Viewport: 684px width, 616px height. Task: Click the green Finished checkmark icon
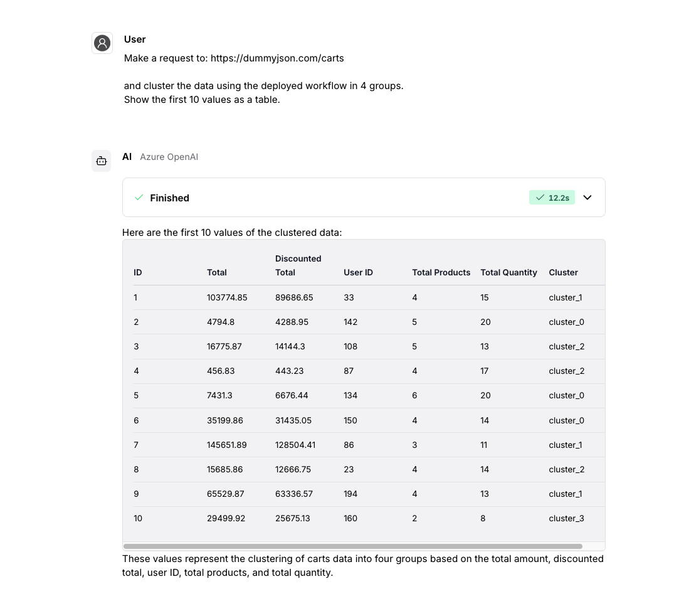coord(139,198)
